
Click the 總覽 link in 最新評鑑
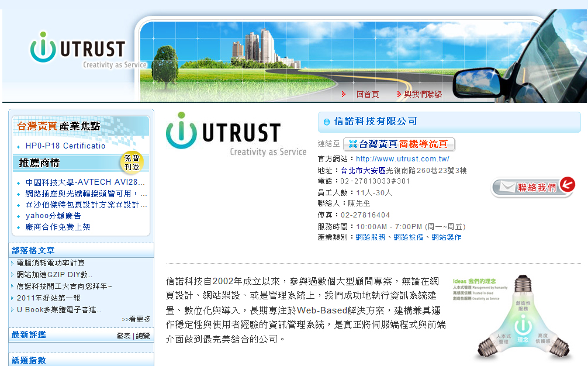tap(143, 336)
